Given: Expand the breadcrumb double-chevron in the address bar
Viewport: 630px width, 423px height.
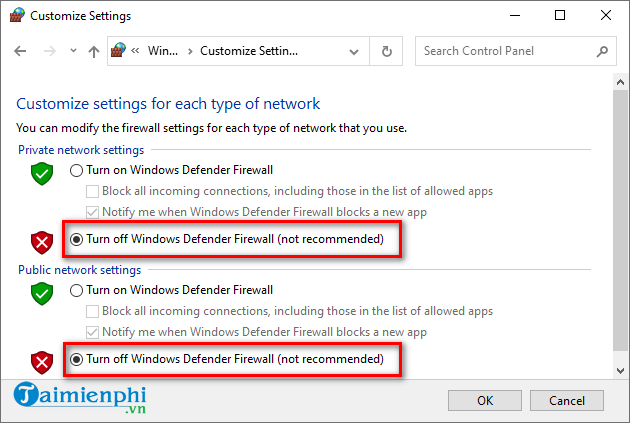Looking at the screenshot, I should [138, 51].
